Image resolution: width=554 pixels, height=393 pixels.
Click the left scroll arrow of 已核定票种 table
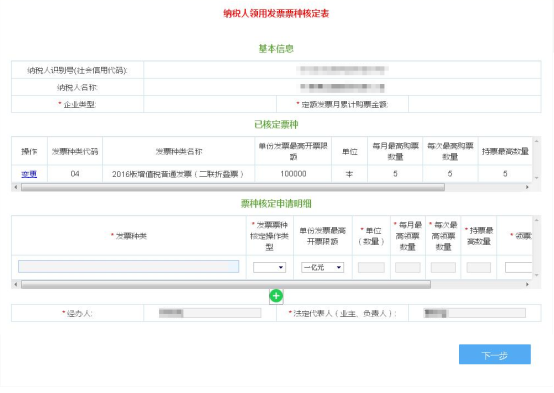tap(16, 187)
